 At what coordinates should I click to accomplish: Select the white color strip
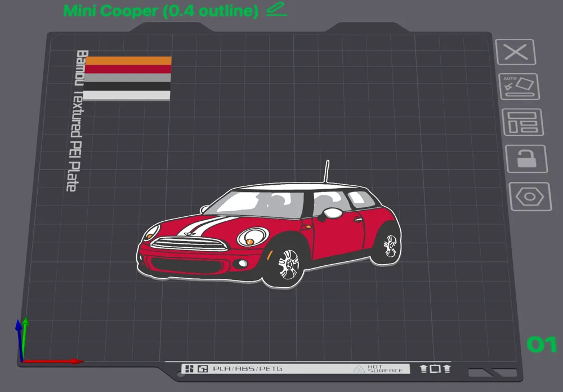[x=126, y=95]
